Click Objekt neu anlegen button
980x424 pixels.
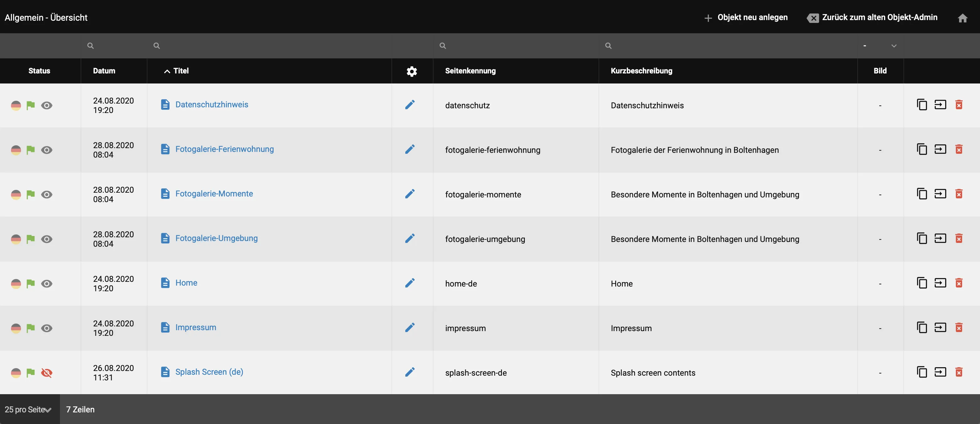pyautogui.click(x=746, y=18)
